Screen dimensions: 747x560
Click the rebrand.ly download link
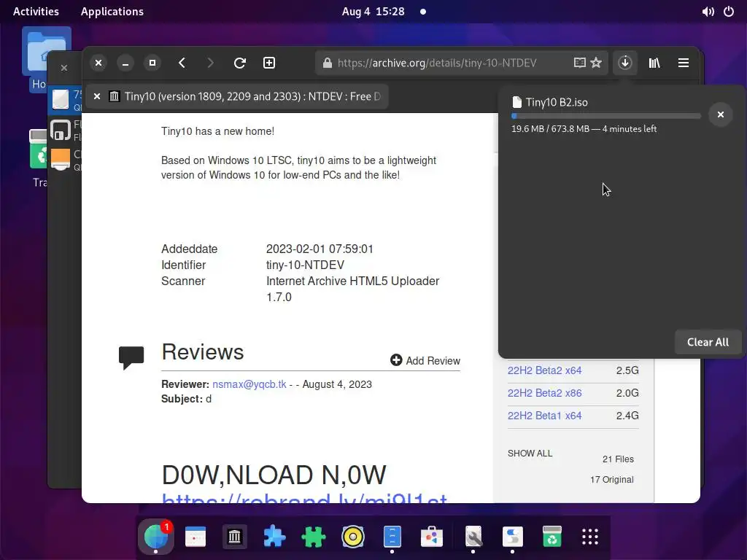click(x=304, y=499)
